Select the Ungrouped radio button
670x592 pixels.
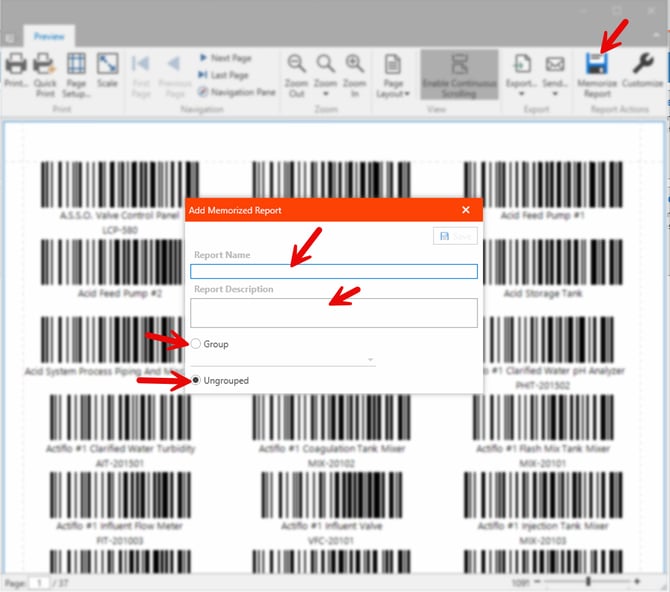point(196,380)
